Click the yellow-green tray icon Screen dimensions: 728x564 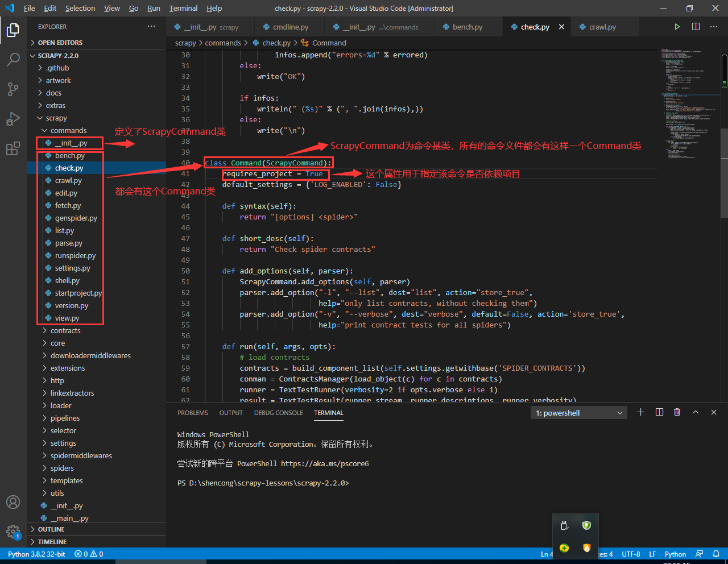564,548
